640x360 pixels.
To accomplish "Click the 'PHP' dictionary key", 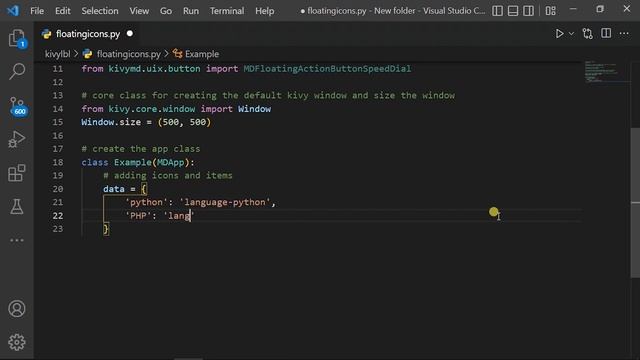I will coord(138,216).
